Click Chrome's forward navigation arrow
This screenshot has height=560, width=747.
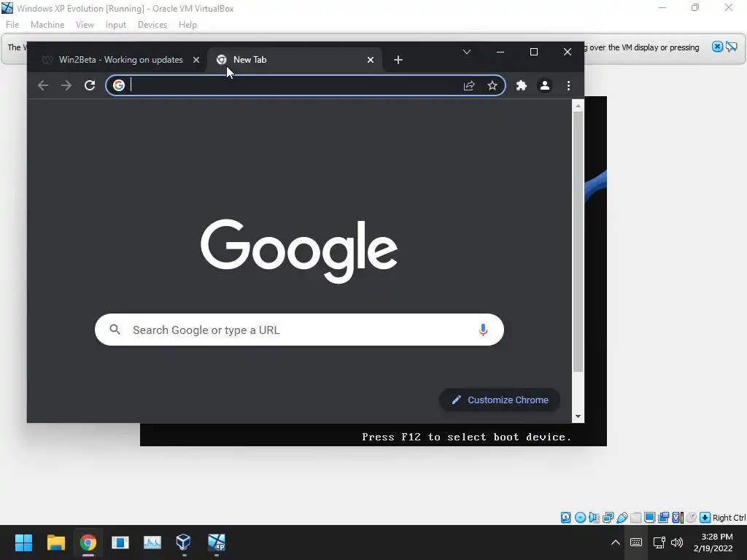(66, 85)
